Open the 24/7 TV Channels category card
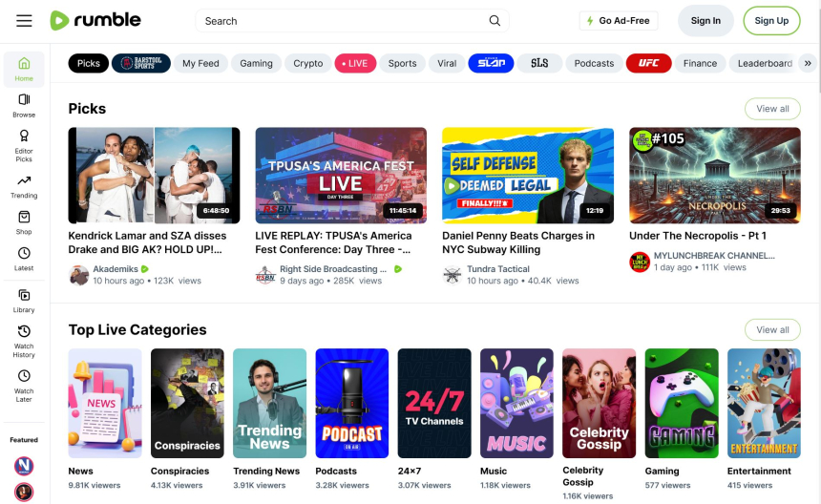The height and width of the screenshot is (504, 821). 434,403
